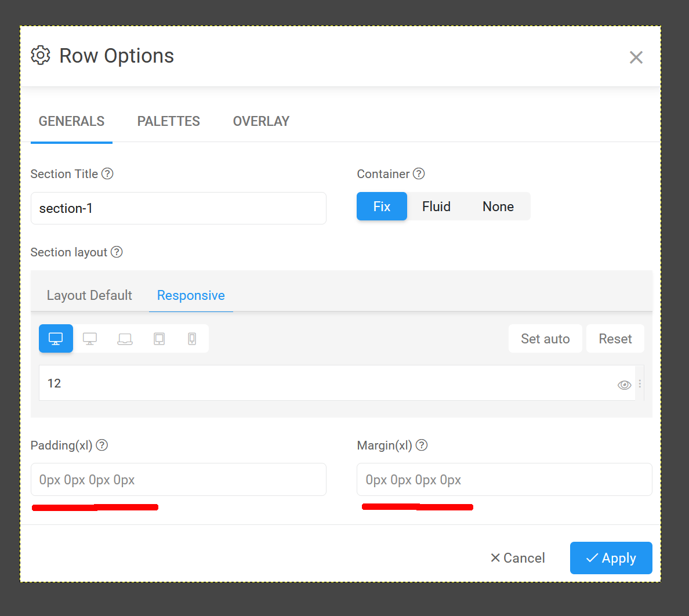
Task: Open the three-dot menu on column row
Action: (640, 384)
